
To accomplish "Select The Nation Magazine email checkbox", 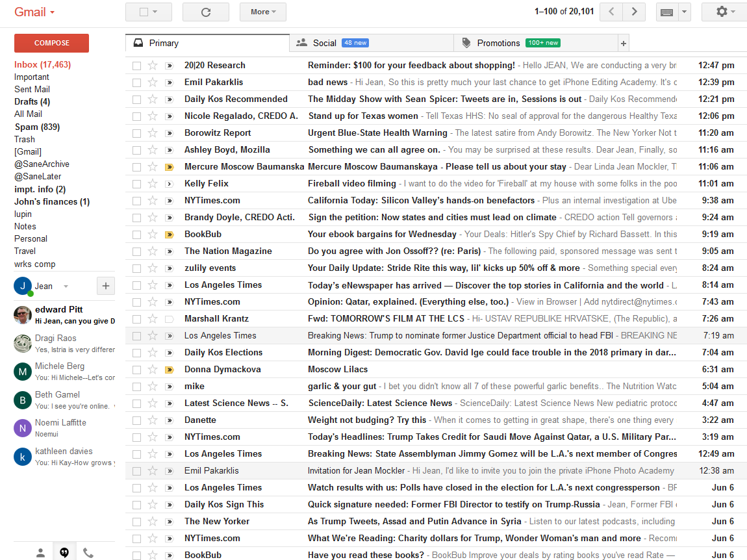I will pyautogui.click(x=136, y=251).
